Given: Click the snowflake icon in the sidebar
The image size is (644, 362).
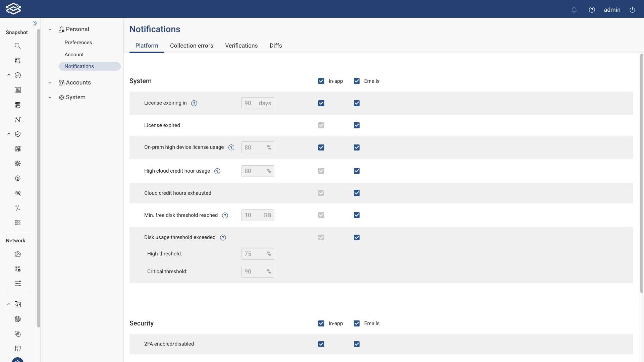Looking at the screenshot, I should pos(17,164).
